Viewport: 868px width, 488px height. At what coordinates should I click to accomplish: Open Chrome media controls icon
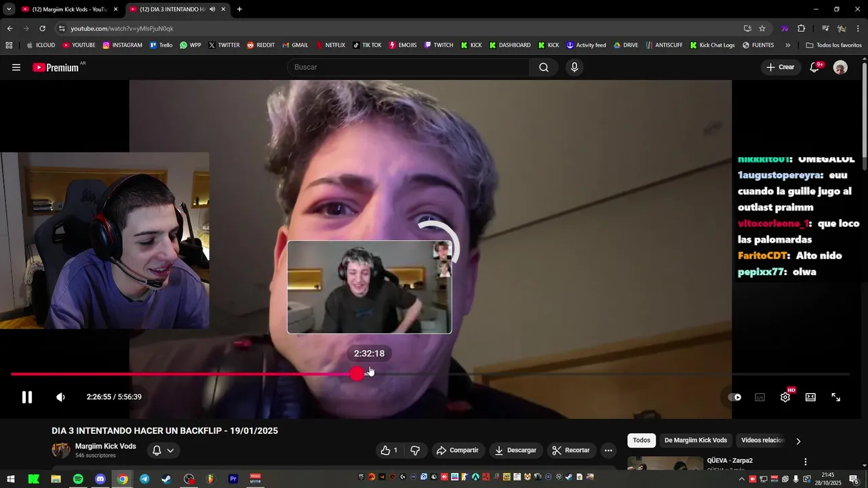(x=825, y=28)
